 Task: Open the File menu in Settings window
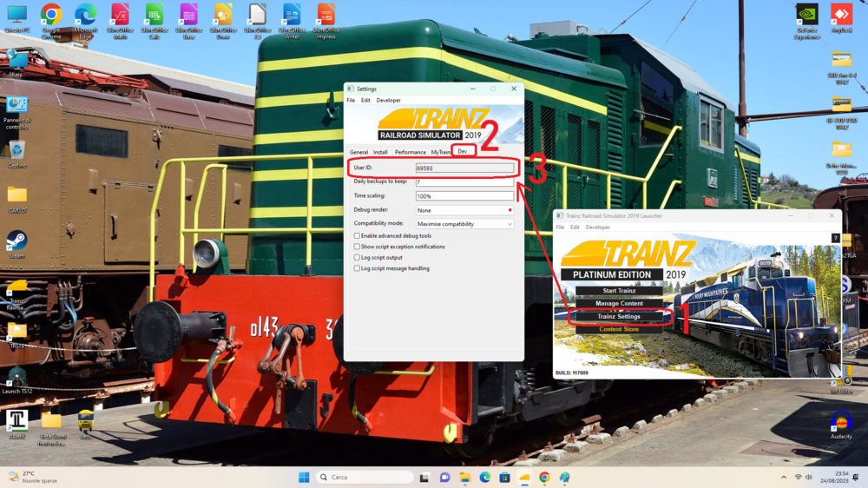[x=351, y=100]
